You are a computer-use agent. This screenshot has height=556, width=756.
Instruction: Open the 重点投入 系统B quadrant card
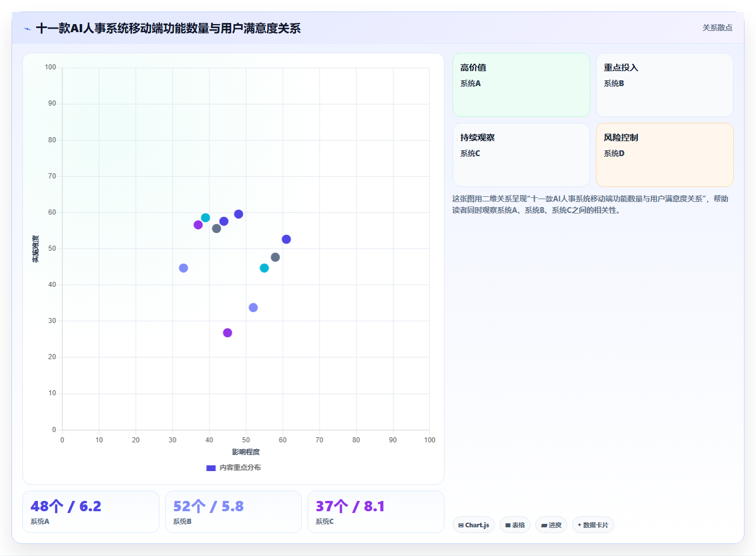point(665,85)
